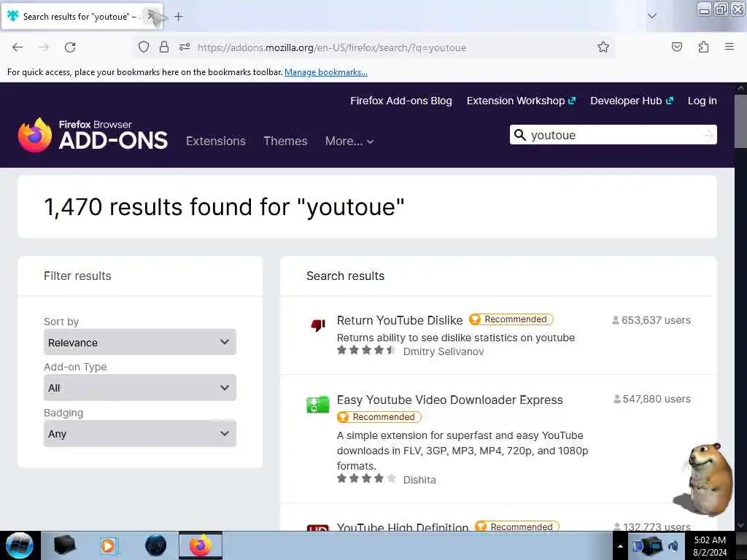Click Easy Youtube Downloader star rating

tap(366, 478)
